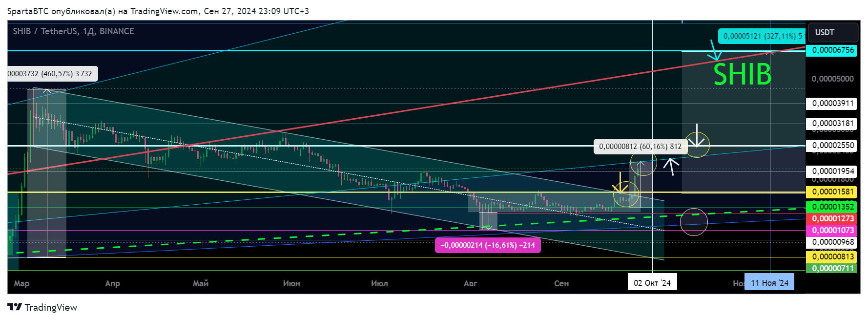Screen dimensions: 868x320
Task: Select the magenta −16,61% measurement label
Action: click(x=488, y=245)
